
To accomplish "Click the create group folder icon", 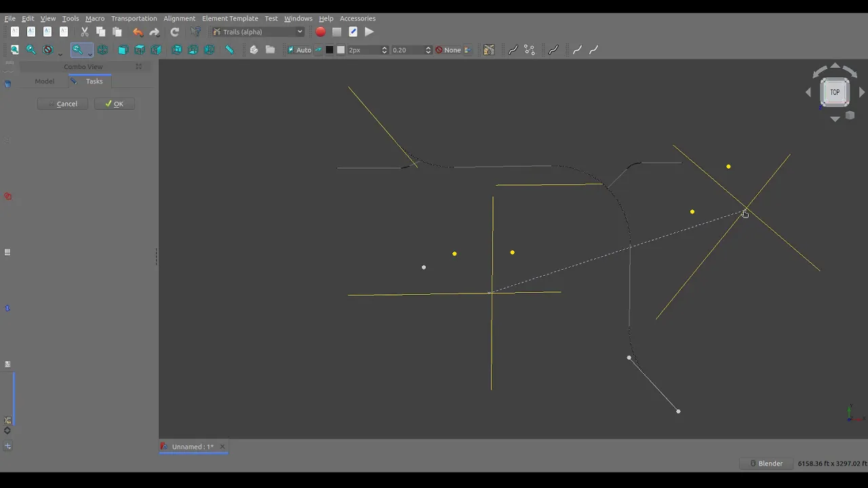I will coord(270,50).
